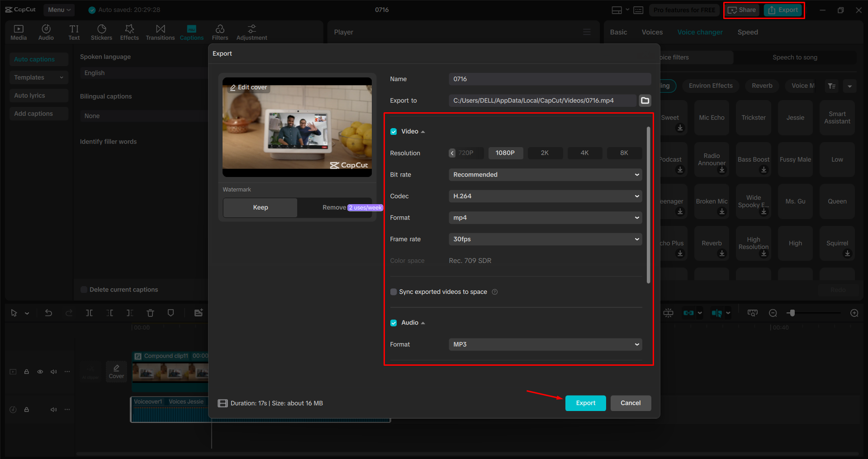Click the Undo icon above the timeline
The width and height of the screenshot is (868, 459).
pos(48,312)
